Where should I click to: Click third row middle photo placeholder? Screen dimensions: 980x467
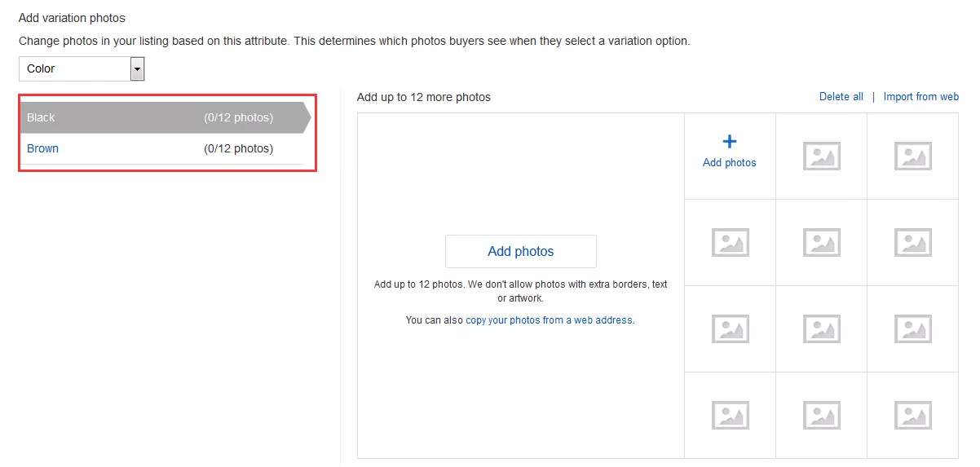[x=821, y=328]
